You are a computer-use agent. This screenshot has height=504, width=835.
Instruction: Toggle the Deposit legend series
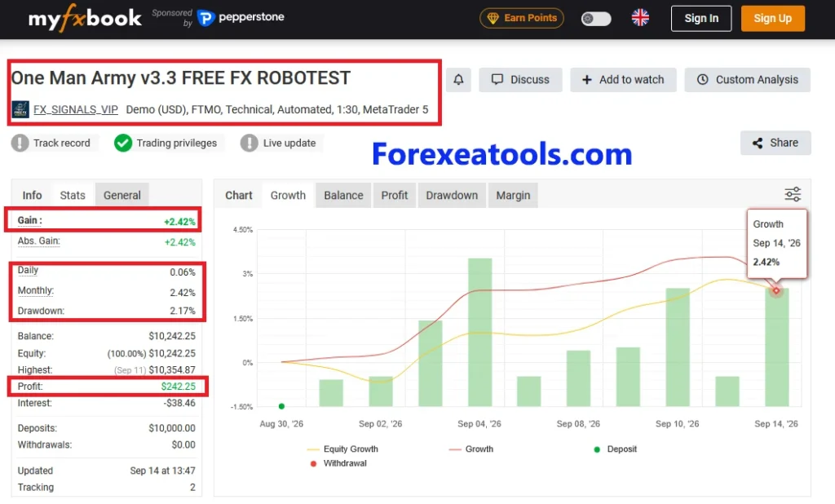[615, 449]
